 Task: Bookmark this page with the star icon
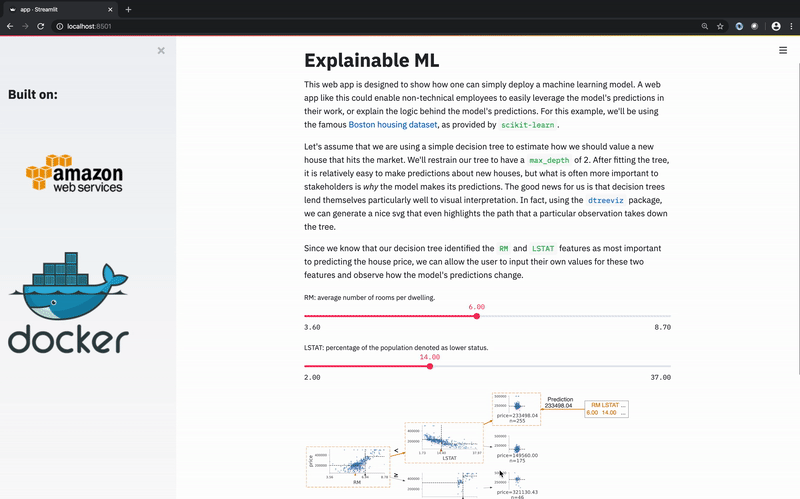click(x=720, y=26)
